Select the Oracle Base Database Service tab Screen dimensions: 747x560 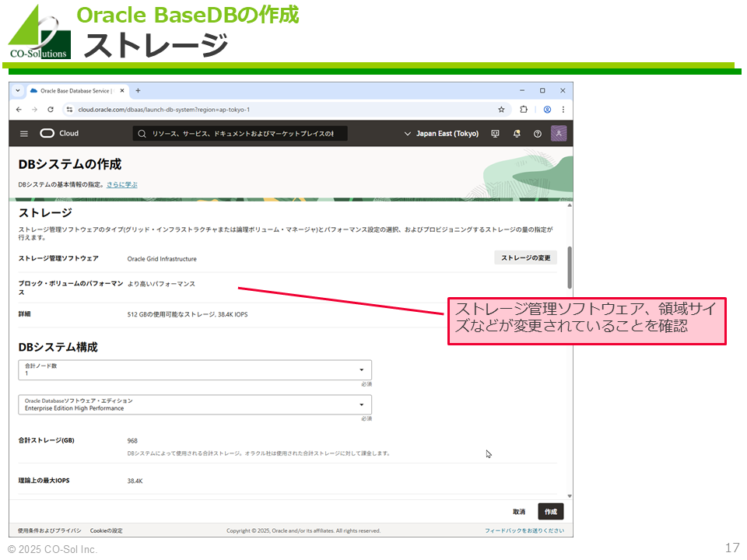(x=77, y=90)
